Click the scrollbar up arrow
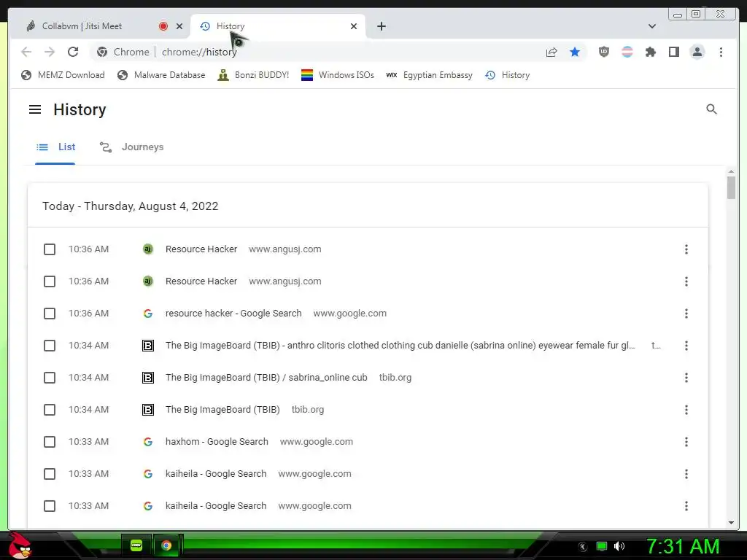The image size is (747, 560). [731, 171]
